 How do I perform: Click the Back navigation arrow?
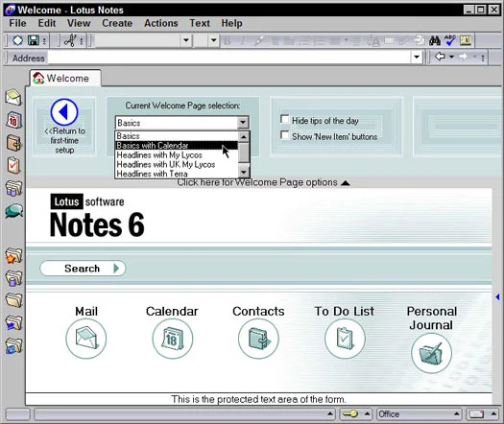(440, 57)
